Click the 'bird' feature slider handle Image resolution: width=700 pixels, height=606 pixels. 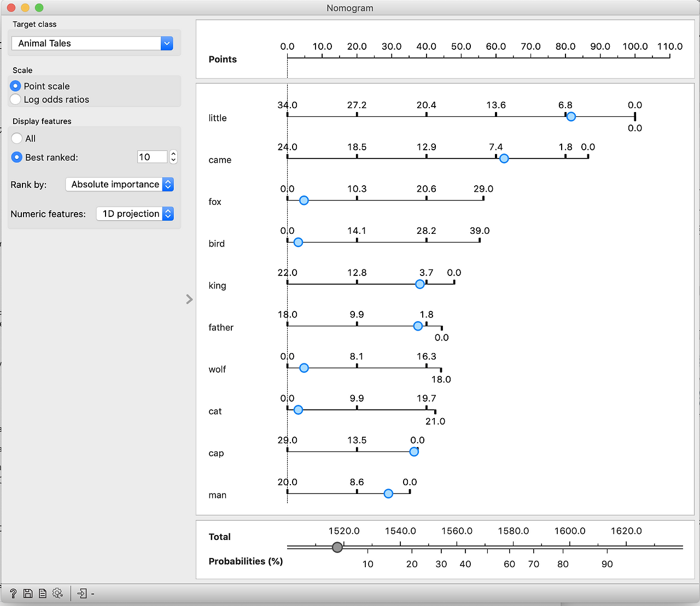[x=298, y=242]
